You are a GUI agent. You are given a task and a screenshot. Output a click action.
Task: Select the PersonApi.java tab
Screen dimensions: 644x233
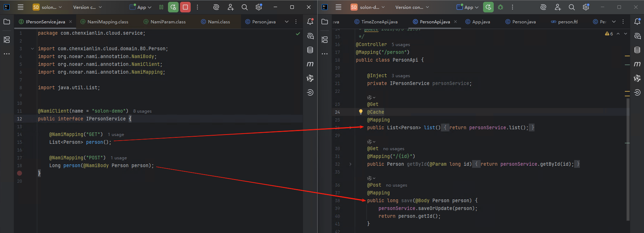click(x=435, y=22)
